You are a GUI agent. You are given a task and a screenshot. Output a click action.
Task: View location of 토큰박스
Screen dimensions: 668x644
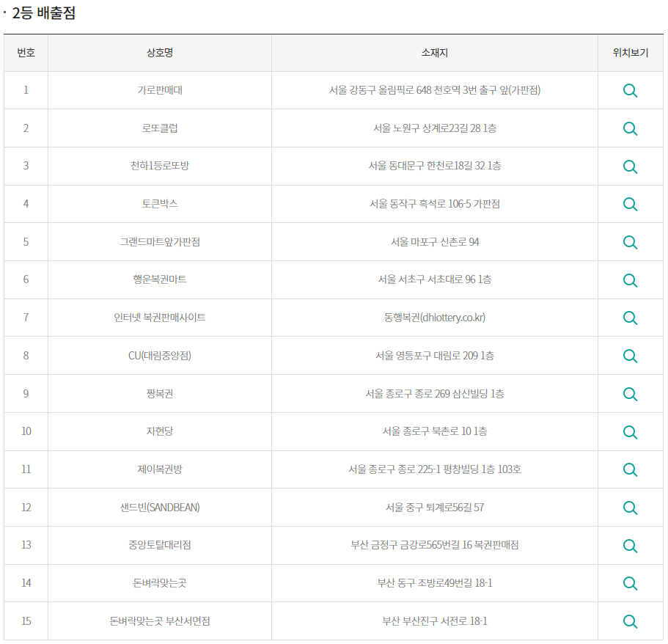pos(630,204)
